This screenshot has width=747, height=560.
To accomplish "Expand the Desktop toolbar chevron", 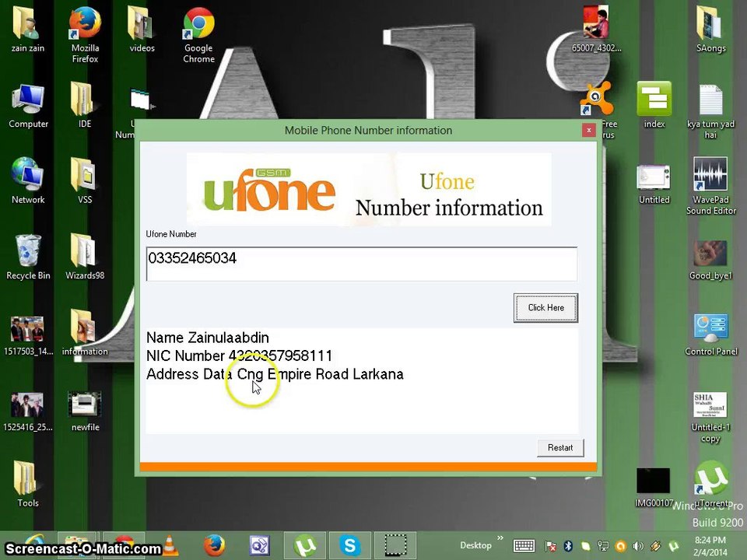I will tap(500, 538).
